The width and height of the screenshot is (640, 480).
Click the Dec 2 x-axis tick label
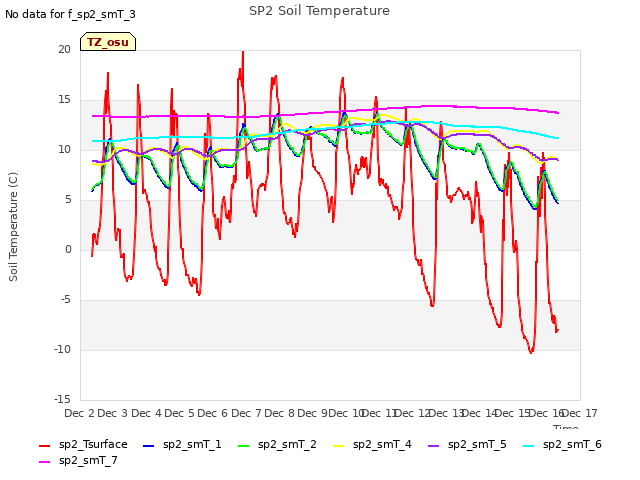(79, 413)
